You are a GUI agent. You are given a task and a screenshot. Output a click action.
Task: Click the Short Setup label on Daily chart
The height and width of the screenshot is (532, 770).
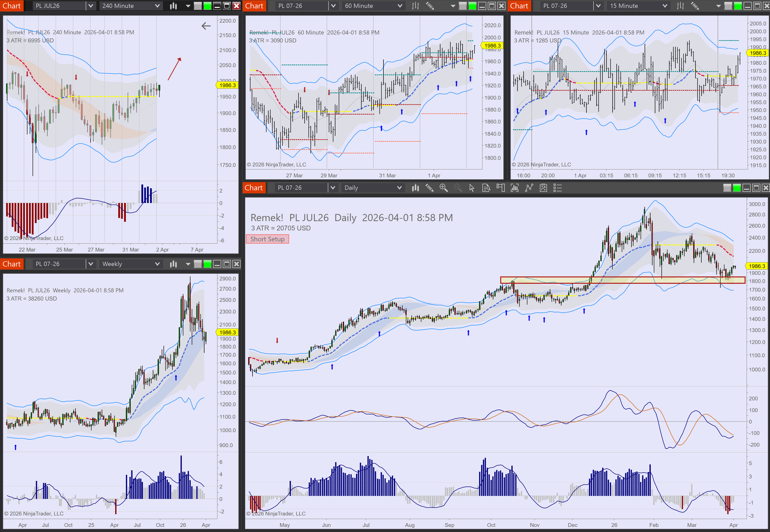[267, 239]
